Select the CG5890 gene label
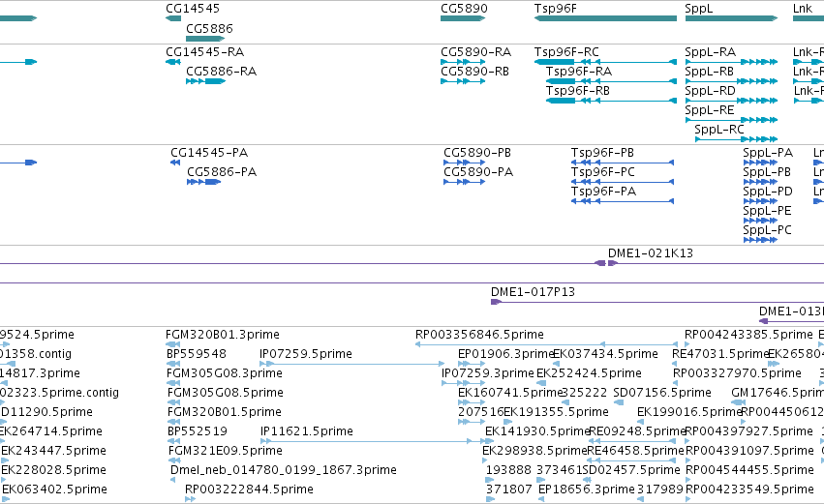The image size is (824, 504). [x=464, y=9]
